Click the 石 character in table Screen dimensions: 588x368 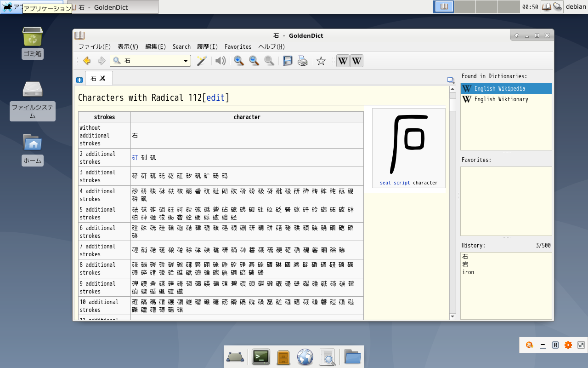coord(135,135)
